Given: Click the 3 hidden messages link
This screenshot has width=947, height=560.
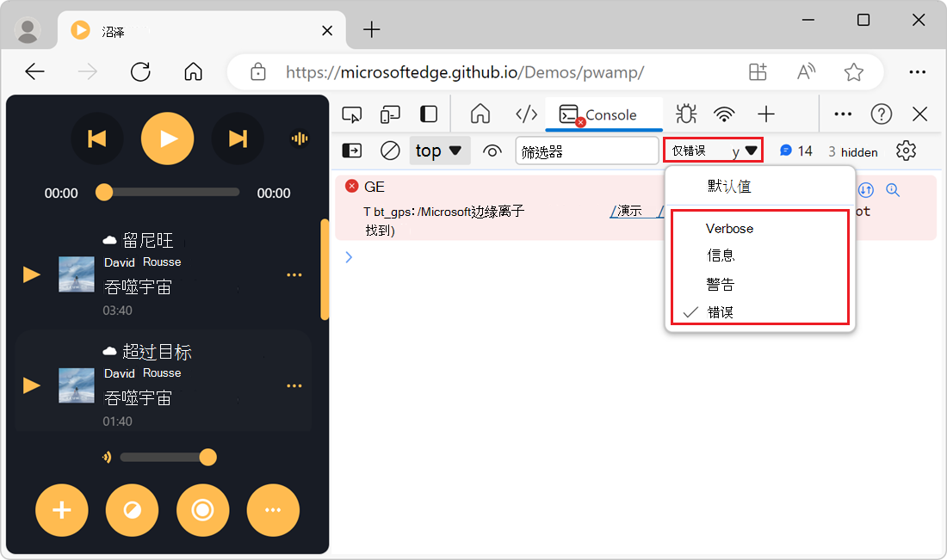Looking at the screenshot, I should pyautogui.click(x=852, y=151).
